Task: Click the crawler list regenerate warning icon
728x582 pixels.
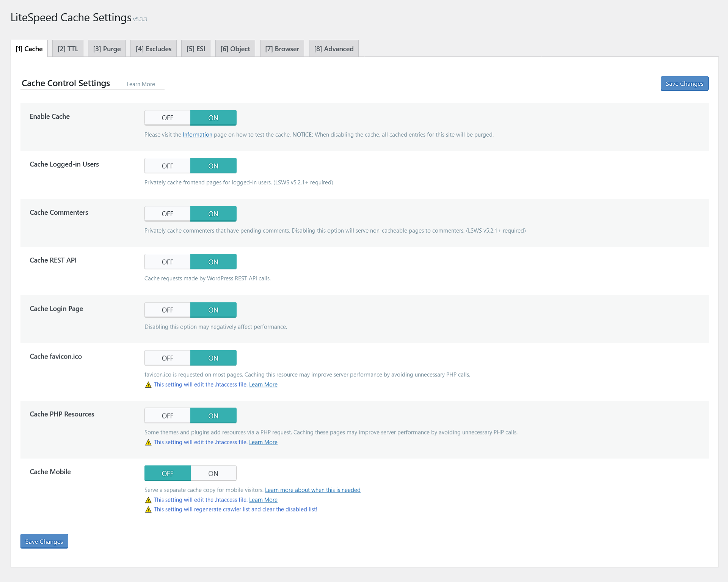Action: pos(148,510)
